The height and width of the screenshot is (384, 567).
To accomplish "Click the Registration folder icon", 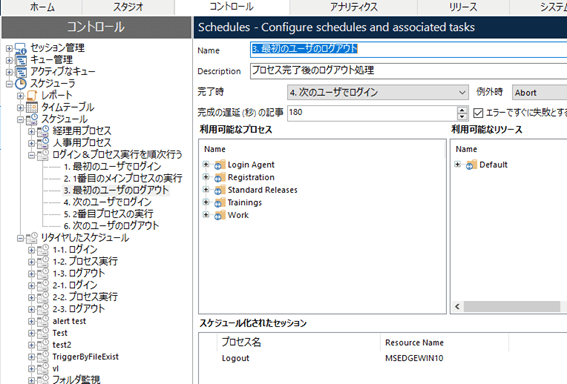I will point(219,178).
